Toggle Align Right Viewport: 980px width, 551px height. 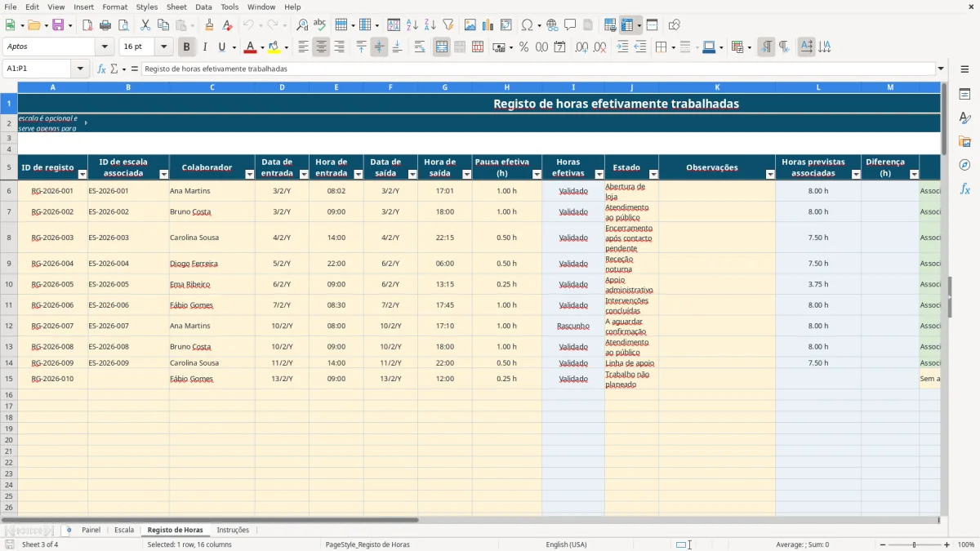(339, 47)
